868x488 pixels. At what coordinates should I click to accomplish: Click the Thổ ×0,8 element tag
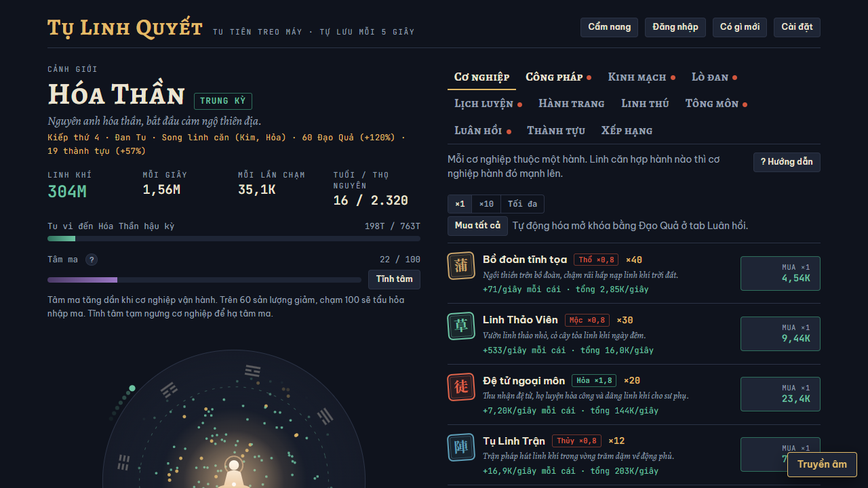[x=597, y=260]
